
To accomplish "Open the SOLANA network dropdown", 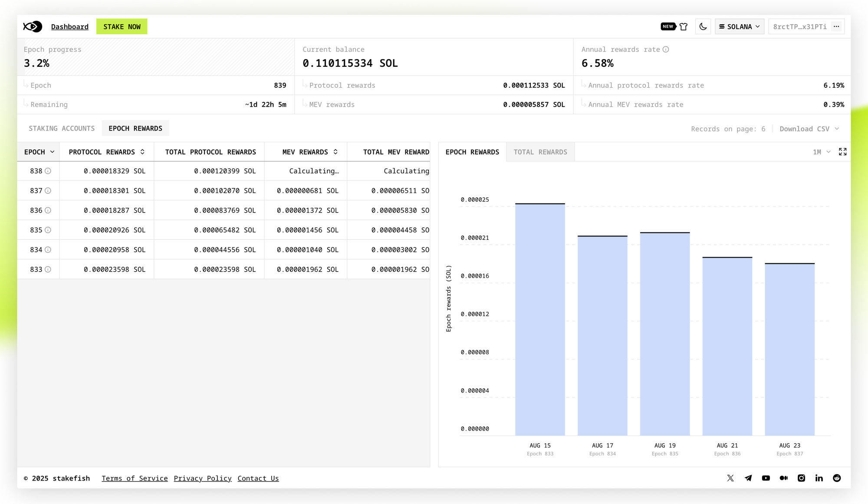I will [740, 26].
